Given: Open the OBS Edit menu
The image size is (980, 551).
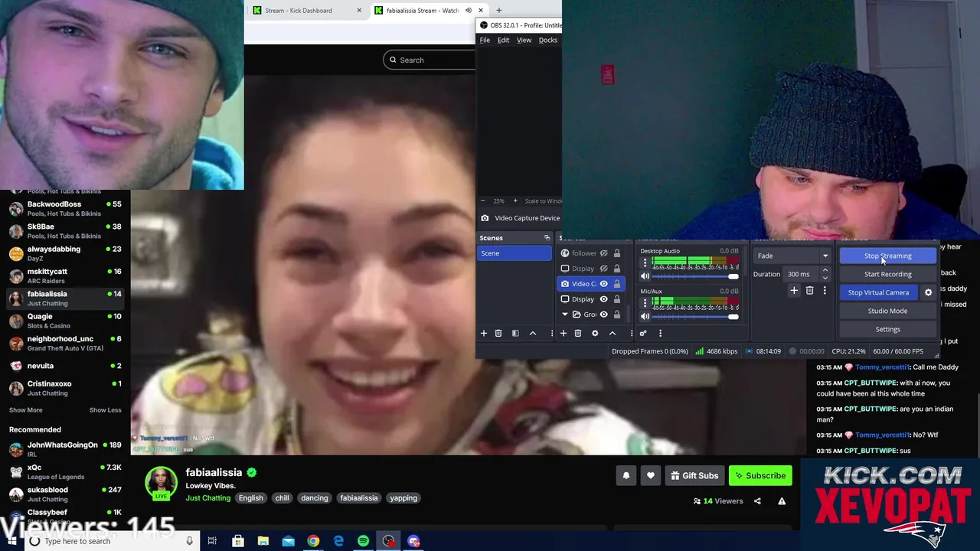Looking at the screenshot, I should pyautogui.click(x=503, y=40).
